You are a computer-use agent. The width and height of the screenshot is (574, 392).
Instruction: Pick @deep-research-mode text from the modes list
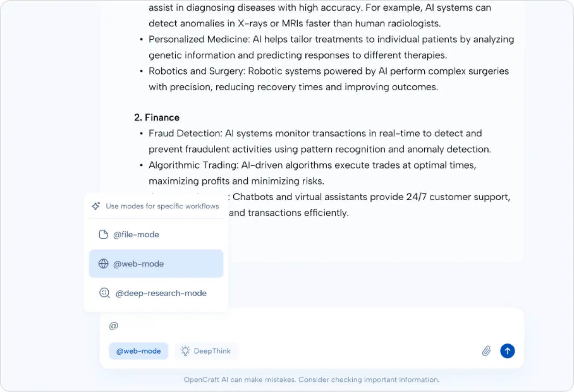coord(161,293)
